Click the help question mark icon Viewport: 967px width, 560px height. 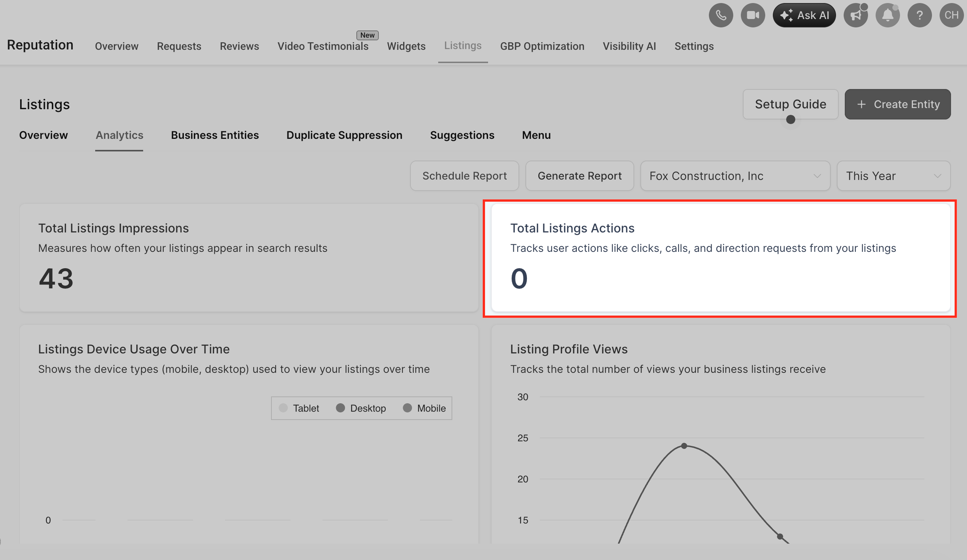click(919, 15)
